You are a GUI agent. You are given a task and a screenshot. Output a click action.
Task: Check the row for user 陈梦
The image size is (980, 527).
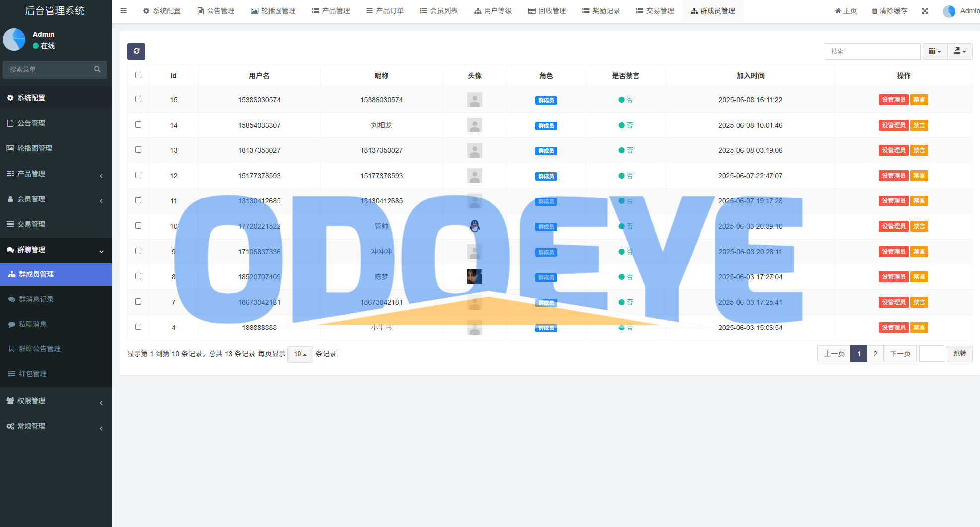pos(139,276)
